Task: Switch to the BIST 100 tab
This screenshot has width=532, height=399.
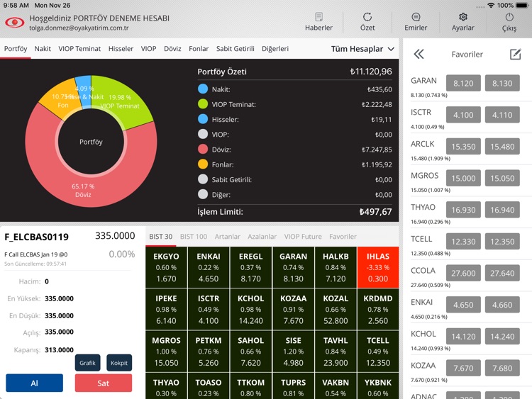Action: tap(194, 237)
